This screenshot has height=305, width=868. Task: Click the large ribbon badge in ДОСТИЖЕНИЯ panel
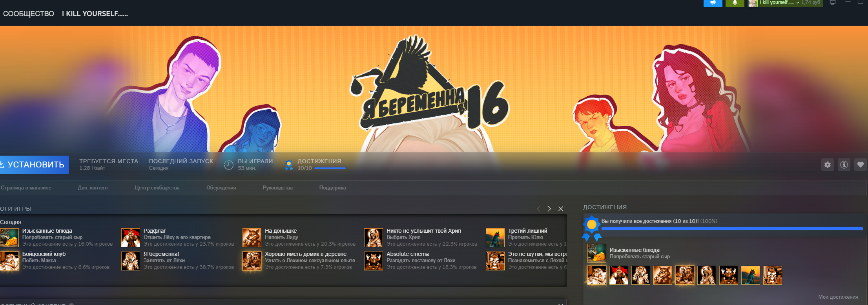pos(592,228)
